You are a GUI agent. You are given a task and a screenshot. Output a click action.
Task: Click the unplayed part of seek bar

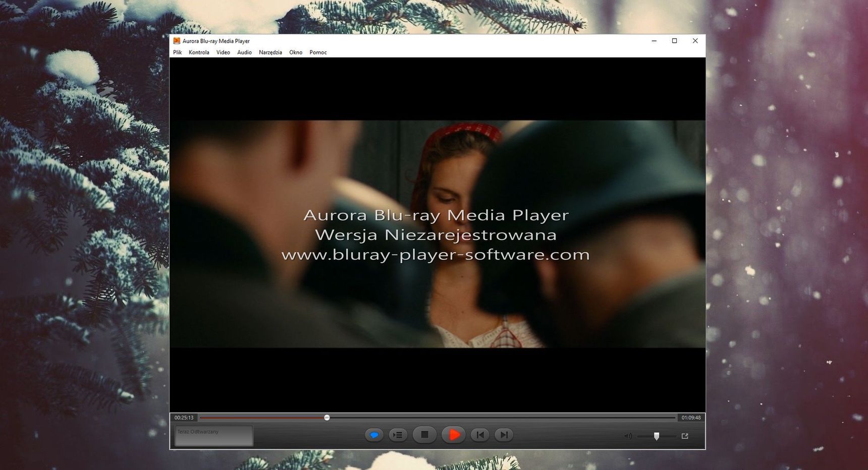tap(503, 418)
